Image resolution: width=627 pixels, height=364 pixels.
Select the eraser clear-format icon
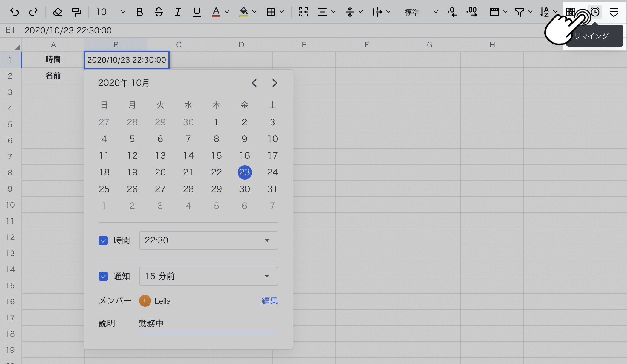tap(57, 12)
